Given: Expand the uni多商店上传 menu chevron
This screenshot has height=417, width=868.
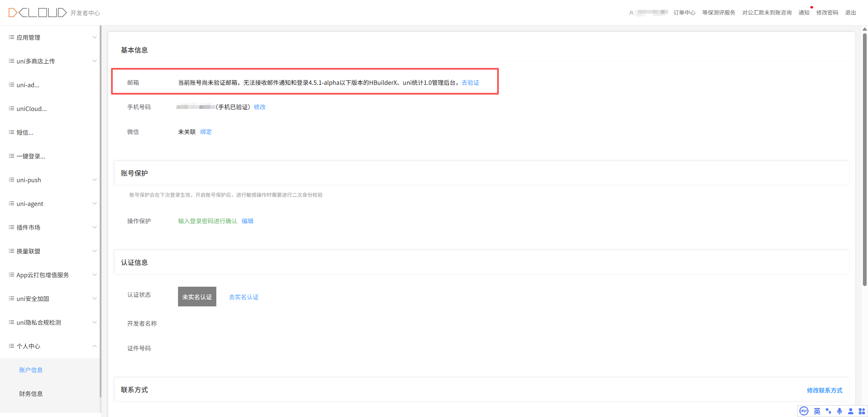Looking at the screenshot, I should click(95, 61).
